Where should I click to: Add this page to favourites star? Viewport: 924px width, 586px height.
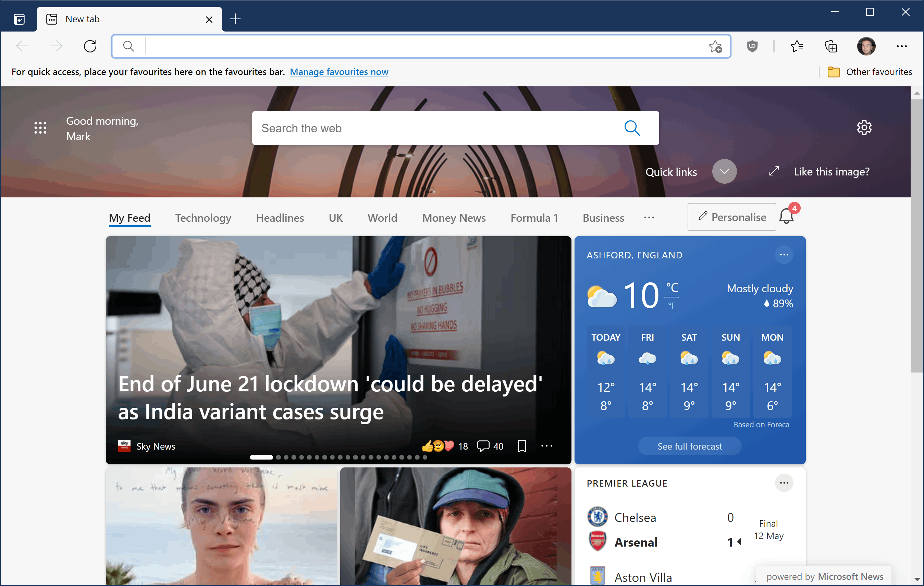coord(715,47)
